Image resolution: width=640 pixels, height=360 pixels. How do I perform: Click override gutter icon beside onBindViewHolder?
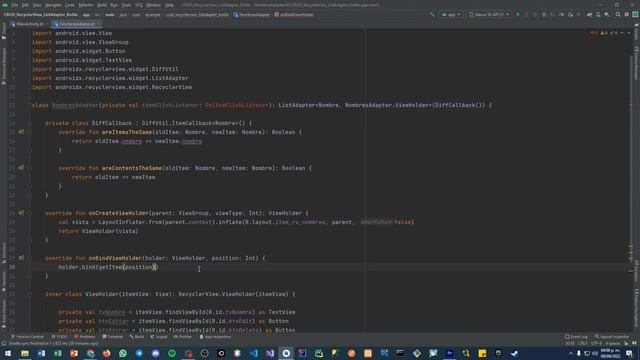point(21,258)
